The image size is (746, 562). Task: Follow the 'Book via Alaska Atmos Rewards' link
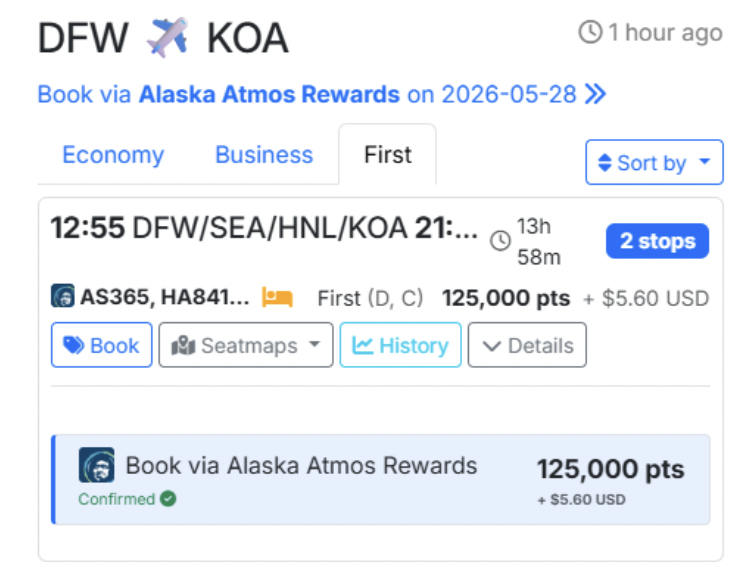click(x=269, y=95)
